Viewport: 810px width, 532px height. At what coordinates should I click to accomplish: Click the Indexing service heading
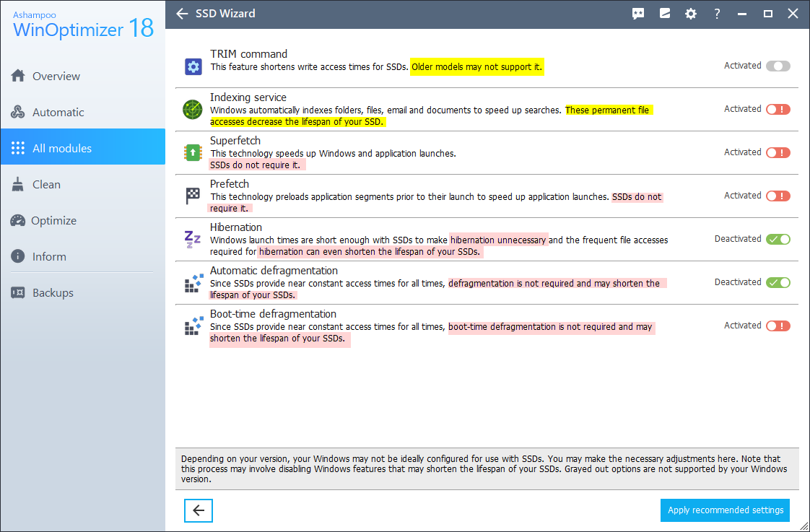coord(248,97)
